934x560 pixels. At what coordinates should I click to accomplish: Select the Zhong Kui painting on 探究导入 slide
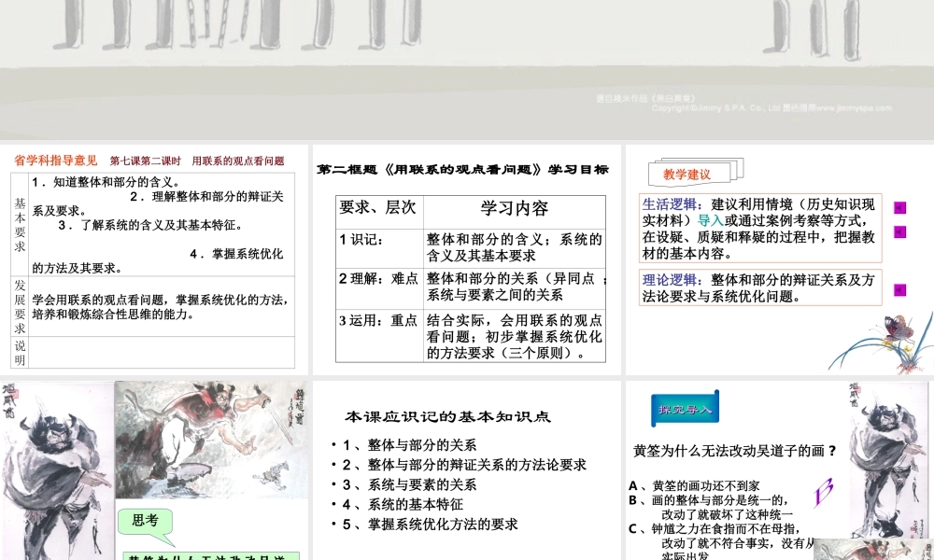(x=889, y=460)
